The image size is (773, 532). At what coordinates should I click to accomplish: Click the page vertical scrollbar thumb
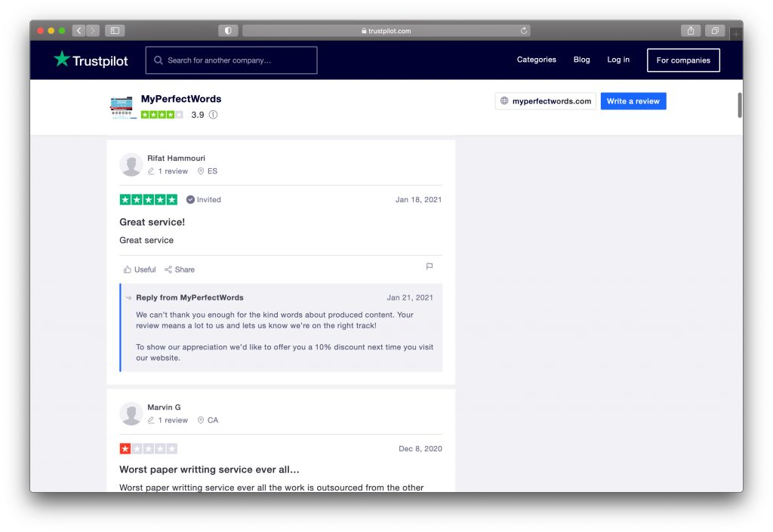pos(740,105)
